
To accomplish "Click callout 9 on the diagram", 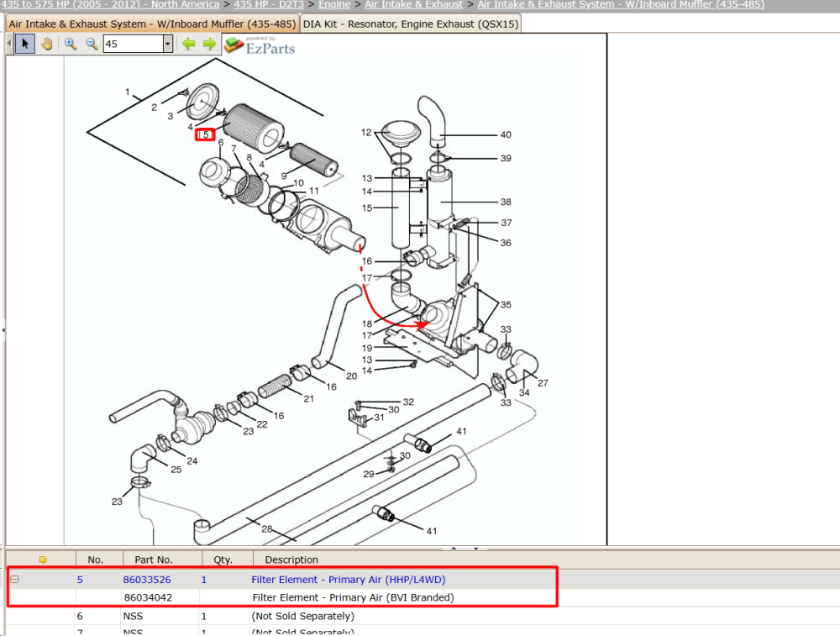I will point(284,176).
